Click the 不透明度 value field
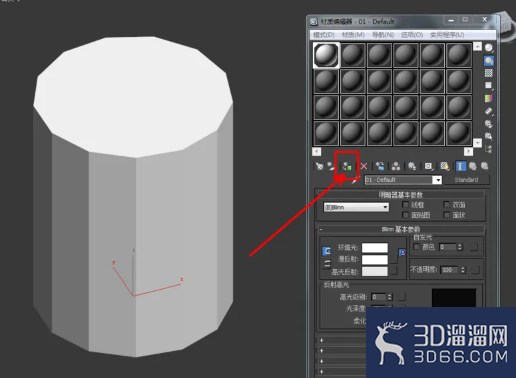The image size is (516, 378). coord(450,270)
